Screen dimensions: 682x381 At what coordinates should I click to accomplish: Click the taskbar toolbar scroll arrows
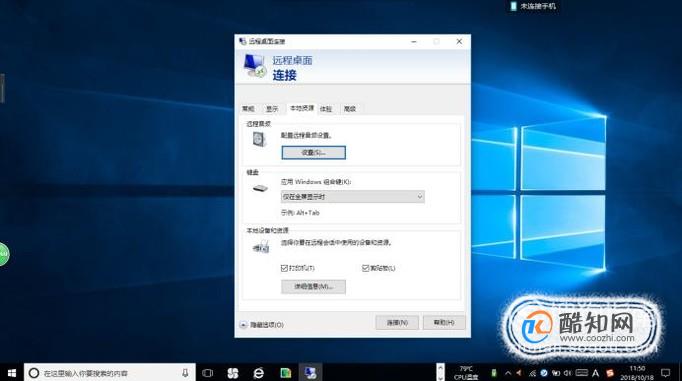click(x=441, y=373)
